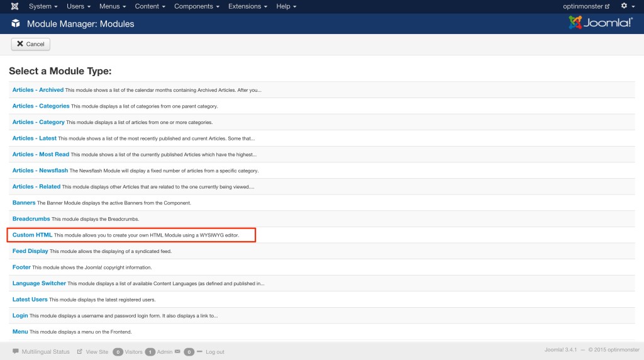Click the 'Joomla! 3.4.1' version text
The width and height of the screenshot is (644, 360).
point(560,350)
